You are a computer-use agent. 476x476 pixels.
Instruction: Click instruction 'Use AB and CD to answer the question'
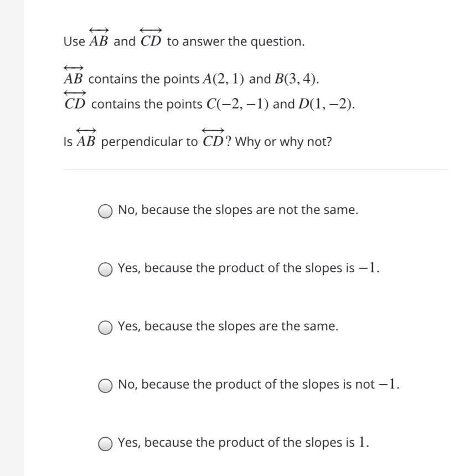point(184,42)
